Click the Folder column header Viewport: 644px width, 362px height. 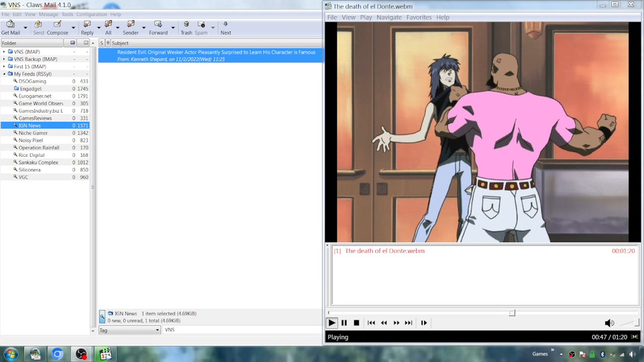(32, 43)
